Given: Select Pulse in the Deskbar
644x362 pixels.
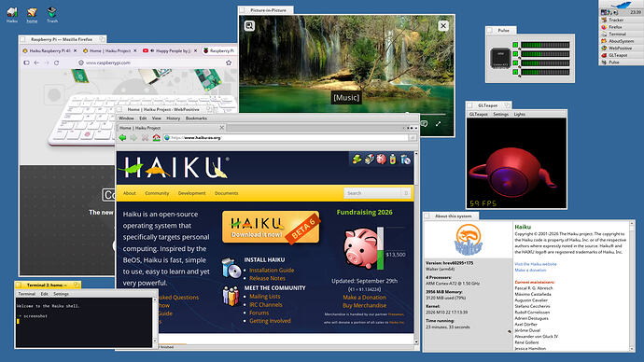Looking at the screenshot, I should point(621,62).
